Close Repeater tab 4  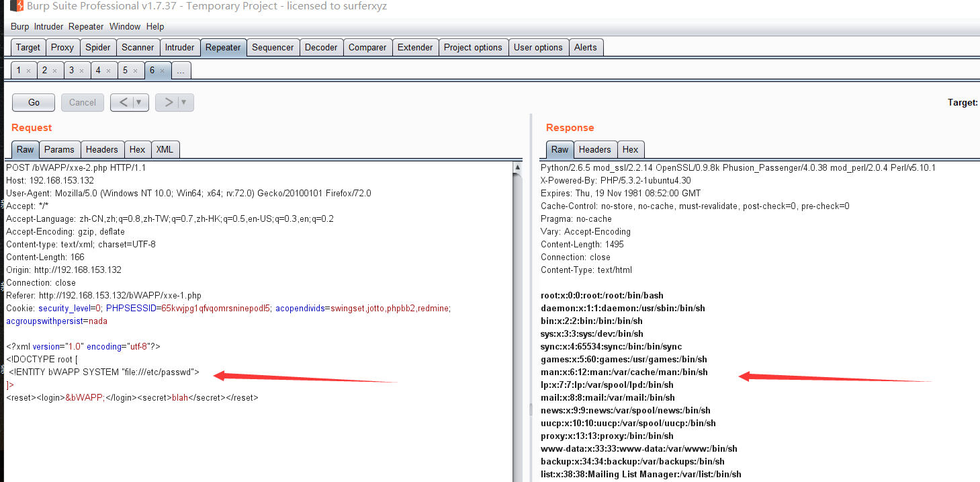coord(108,71)
